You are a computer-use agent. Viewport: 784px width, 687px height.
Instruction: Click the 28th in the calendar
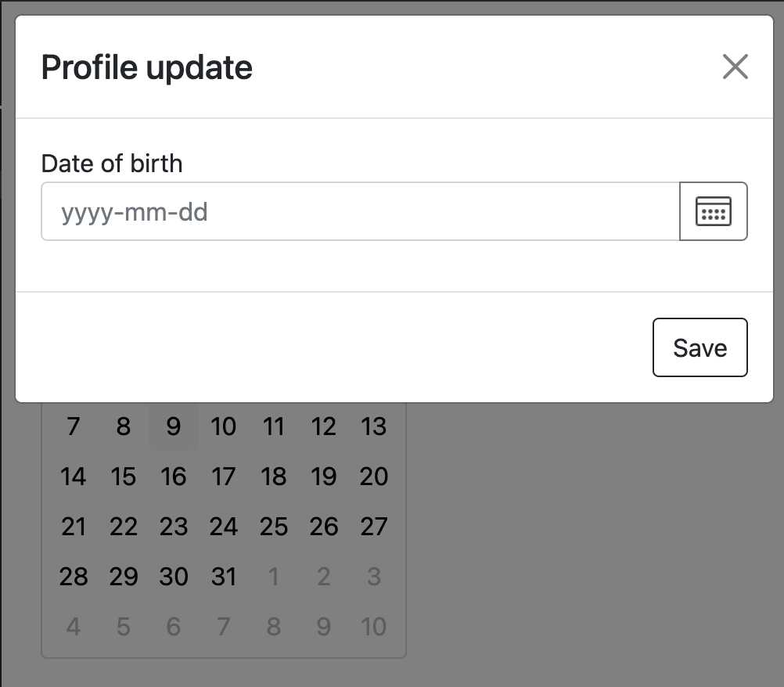pyautogui.click(x=73, y=577)
